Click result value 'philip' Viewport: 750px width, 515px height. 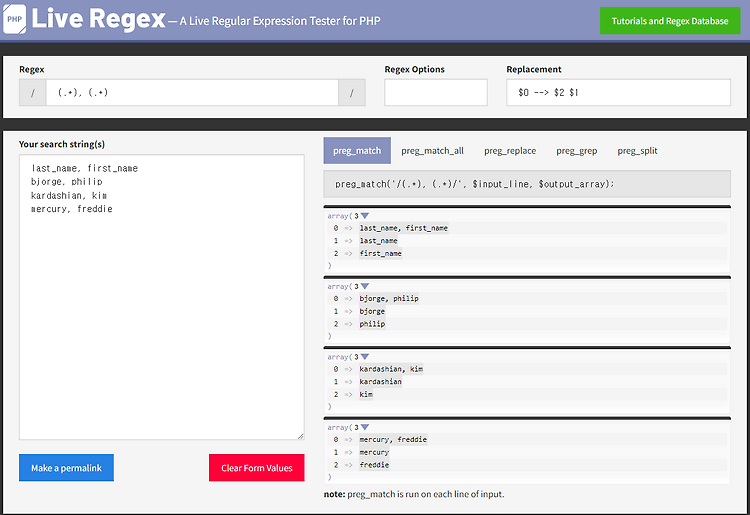(x=372, y=324)
